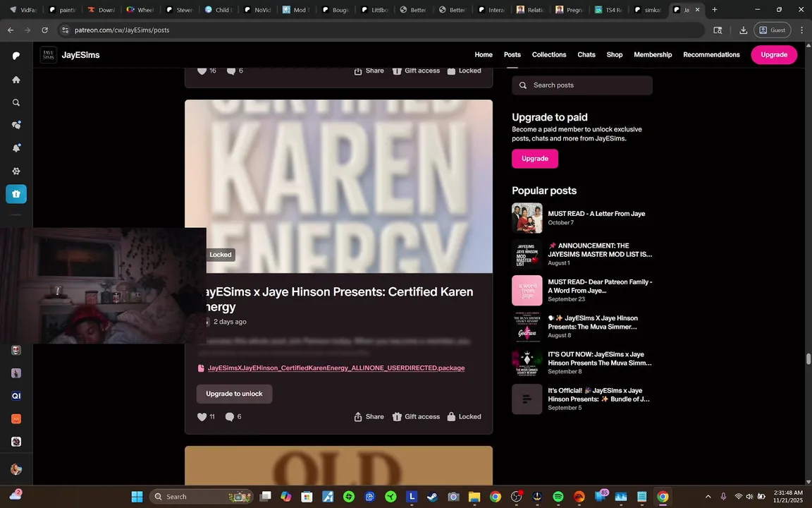This screenshot has width=812, height=508.
Task: Click the Locked badge on the post image
Action: (221, 255)
